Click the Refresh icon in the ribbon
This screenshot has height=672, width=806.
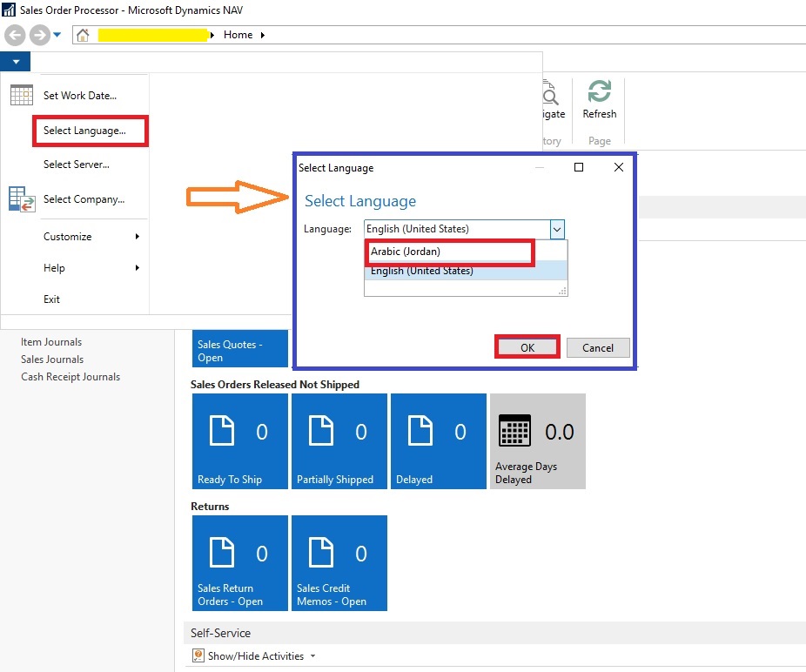pyautogui.click(x=599, y=92)
